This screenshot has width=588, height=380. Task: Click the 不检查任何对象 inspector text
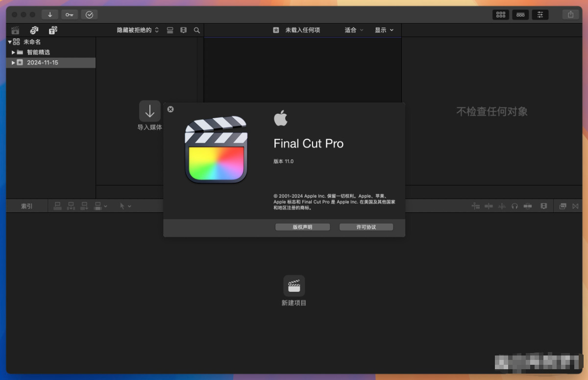[492, 112]
